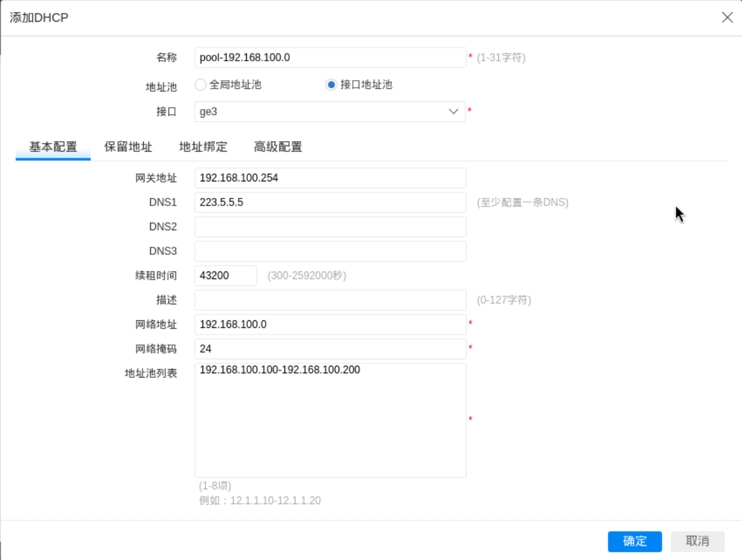This screenshot has height=560, width=742.
Task: Expand the 接口 dropdown arrow
Action: (x=453, y=112)
